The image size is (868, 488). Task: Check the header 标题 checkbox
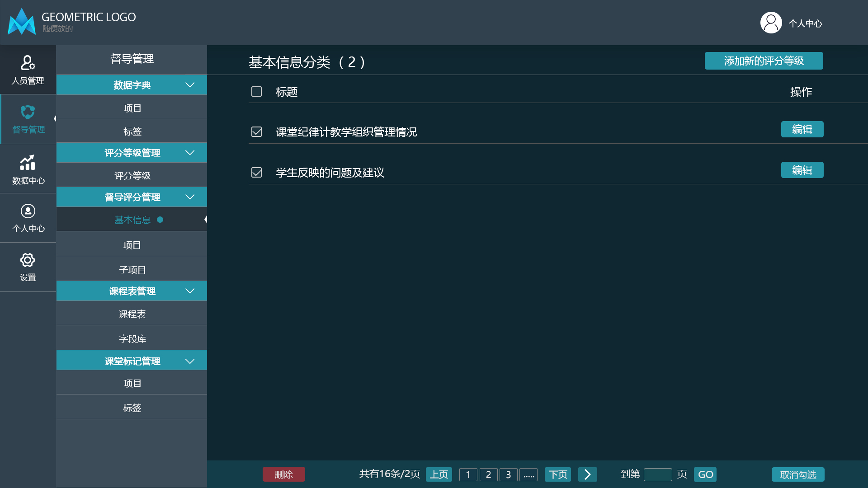pos(256,91)
